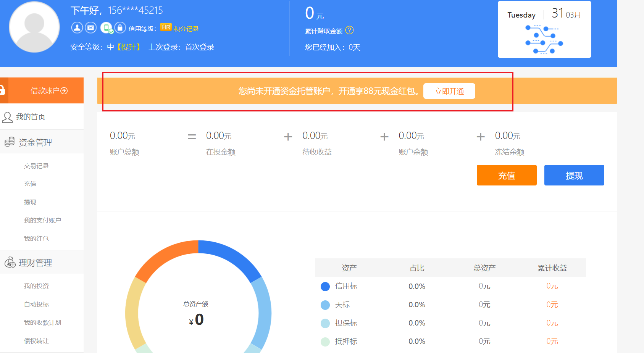Click the blue 提现 withdraw button

574,176
